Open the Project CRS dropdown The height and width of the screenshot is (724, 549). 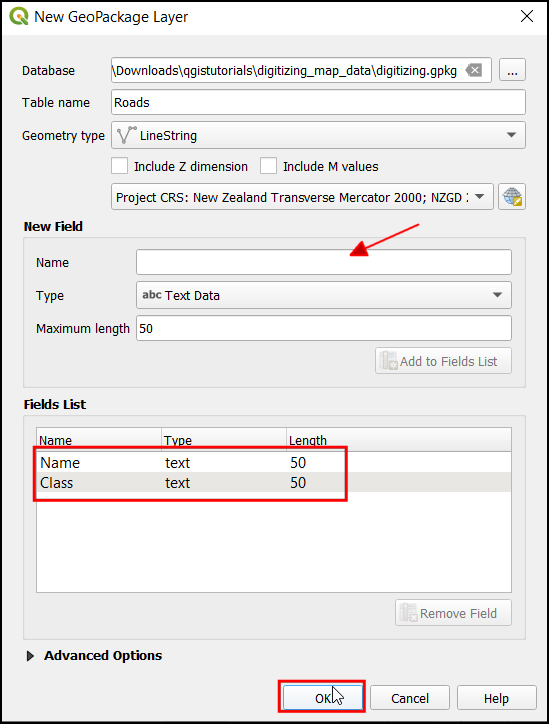[302, 197]
